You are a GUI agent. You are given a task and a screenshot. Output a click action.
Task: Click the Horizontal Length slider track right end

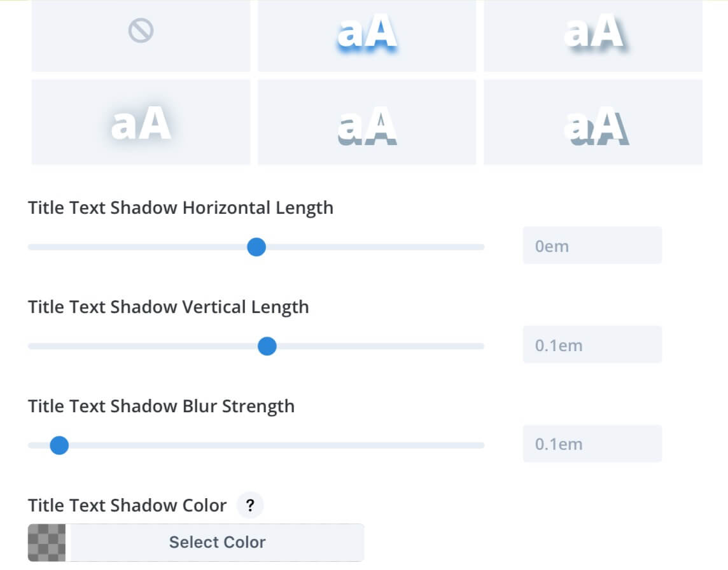click(x=480, y=247)
